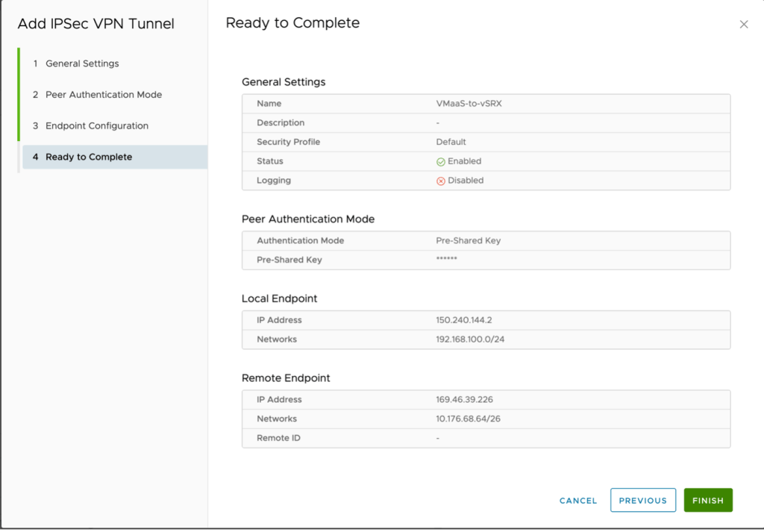The height and width of the screenshot is (532, 764).
Task: Click the Previous button
Action: [642, 501]
